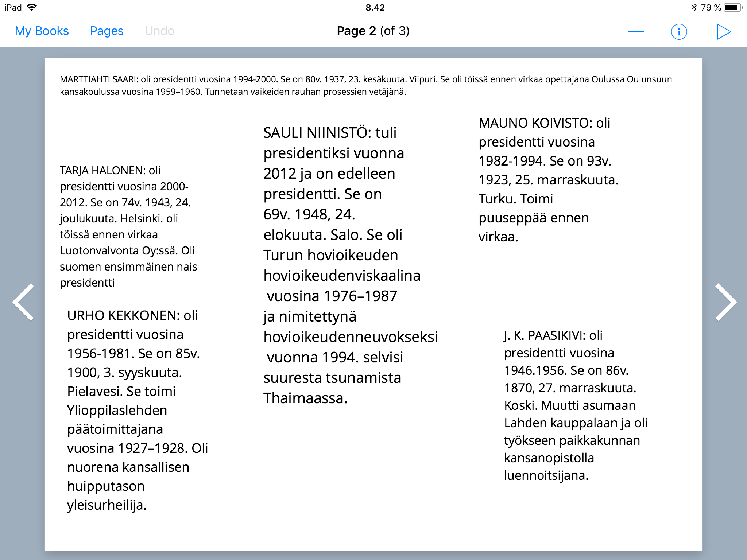Select the Sauli Niinistö text block
This screenshot has width=747, height=560.
pos(343,265)
